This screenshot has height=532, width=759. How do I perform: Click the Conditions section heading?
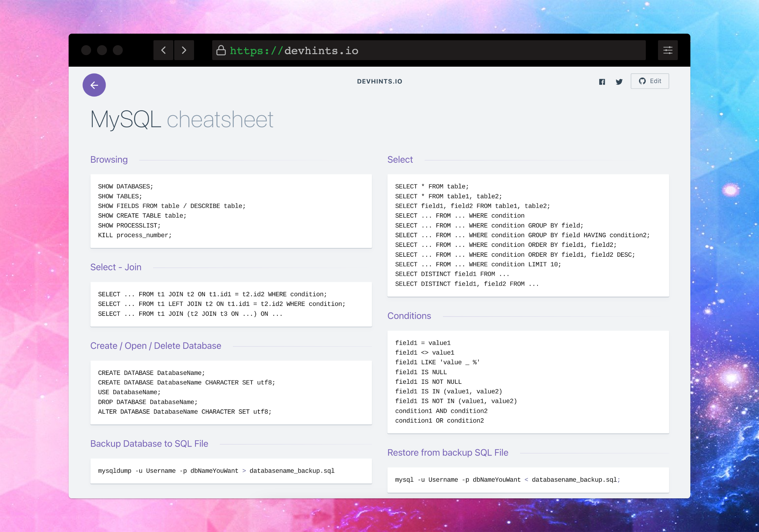tap(409, 316)
